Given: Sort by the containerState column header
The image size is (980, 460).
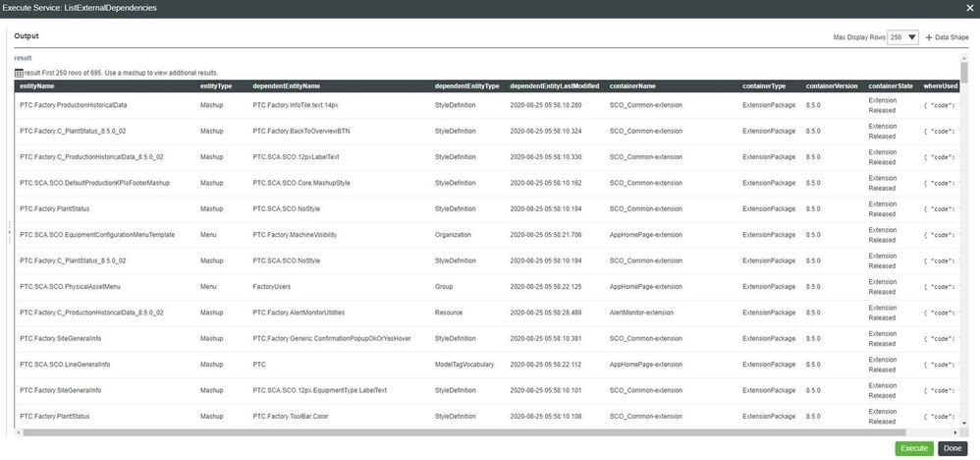Looking at the screenshot, I should [x=891, y=86].
